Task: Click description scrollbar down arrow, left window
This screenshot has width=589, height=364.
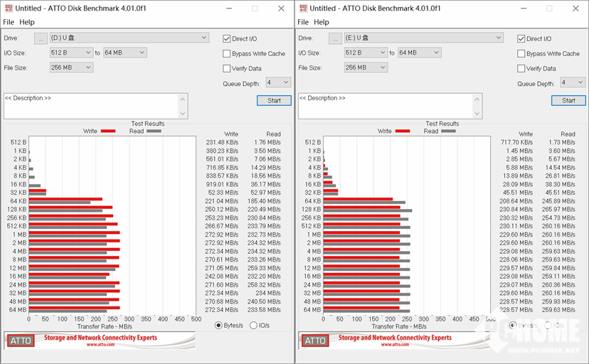Action: [x=183, y=113]
